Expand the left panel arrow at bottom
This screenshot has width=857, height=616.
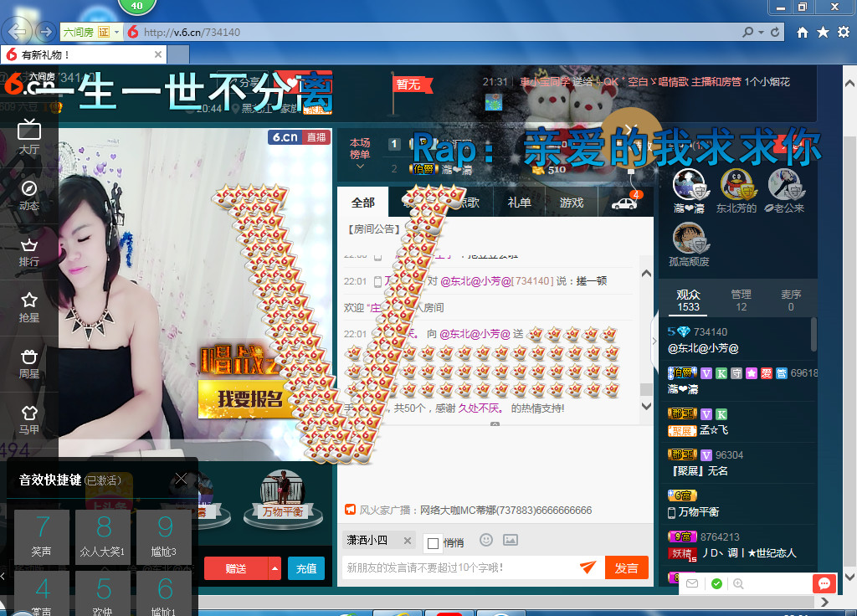tap(3, 576)
